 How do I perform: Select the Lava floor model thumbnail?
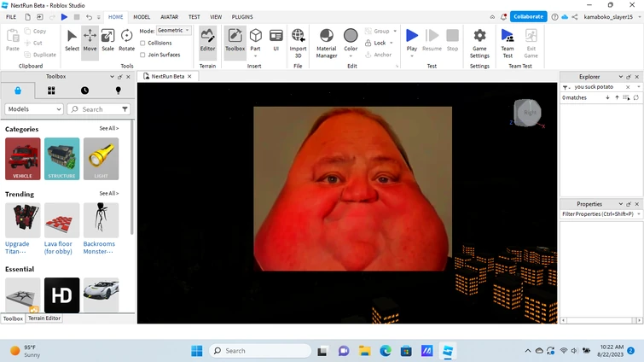[62, 220]
